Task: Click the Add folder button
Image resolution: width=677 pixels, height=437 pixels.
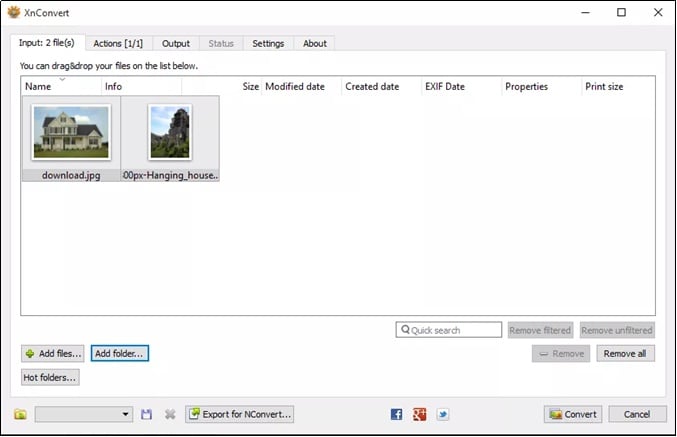Action: 119,353
